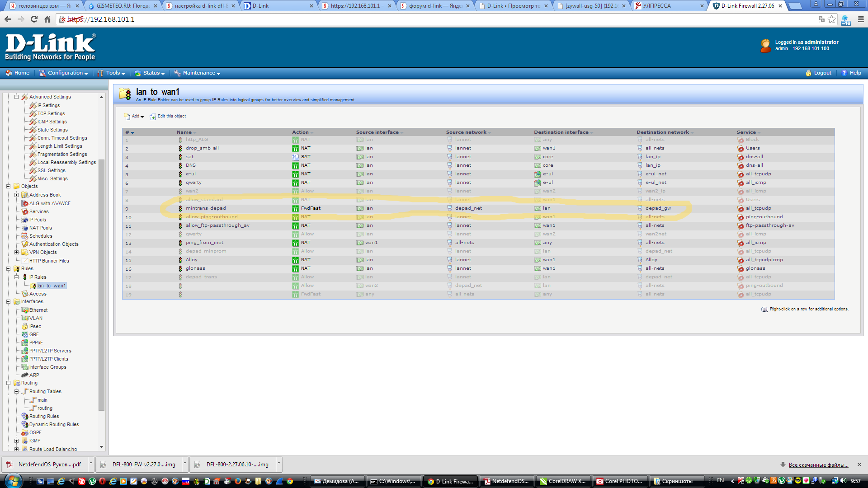The width and height of the screenshot is (868, 488).
Task: Click the Logout link
Action: coord(822,73)
